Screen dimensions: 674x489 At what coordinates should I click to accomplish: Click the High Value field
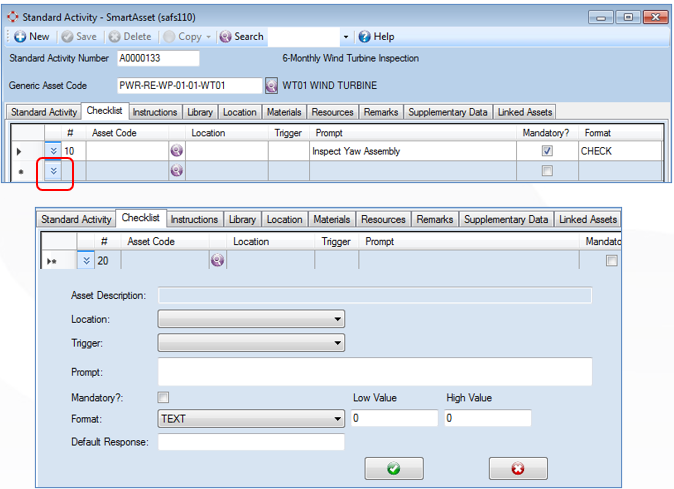pyautogui.click(x=488, y=418)
